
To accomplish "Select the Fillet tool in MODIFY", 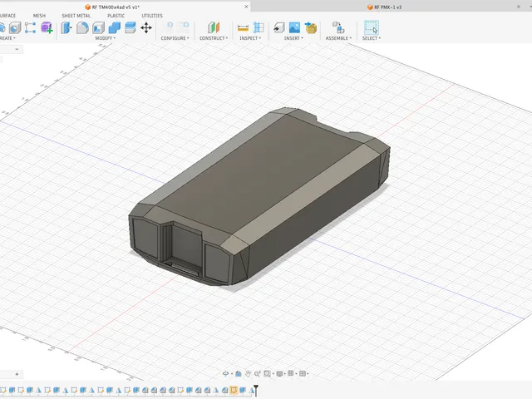I will pos(82,27).
